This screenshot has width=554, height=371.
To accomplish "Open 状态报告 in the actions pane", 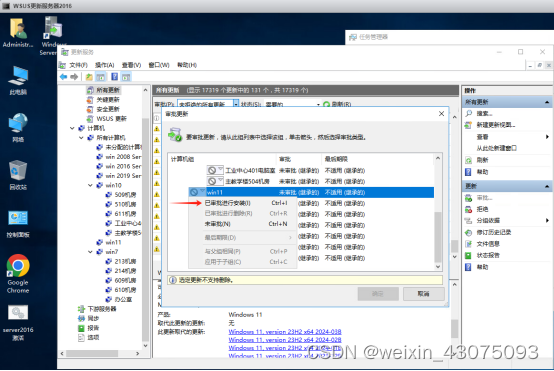I will click(488, 255).
